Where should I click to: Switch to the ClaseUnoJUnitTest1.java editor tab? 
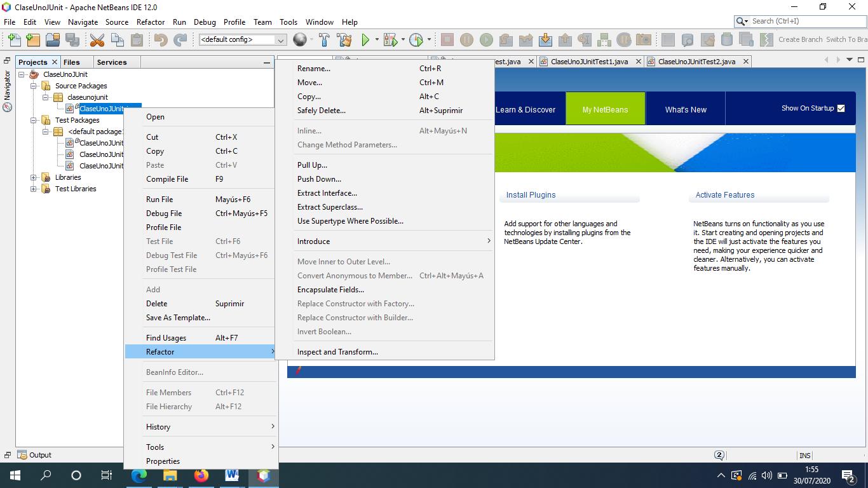point(589,62)
